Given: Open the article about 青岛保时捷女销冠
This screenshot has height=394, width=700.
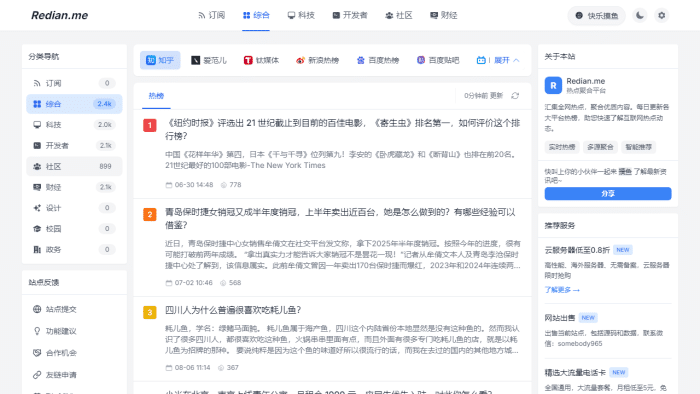Looking at the screenshot, I should [340, 219].
